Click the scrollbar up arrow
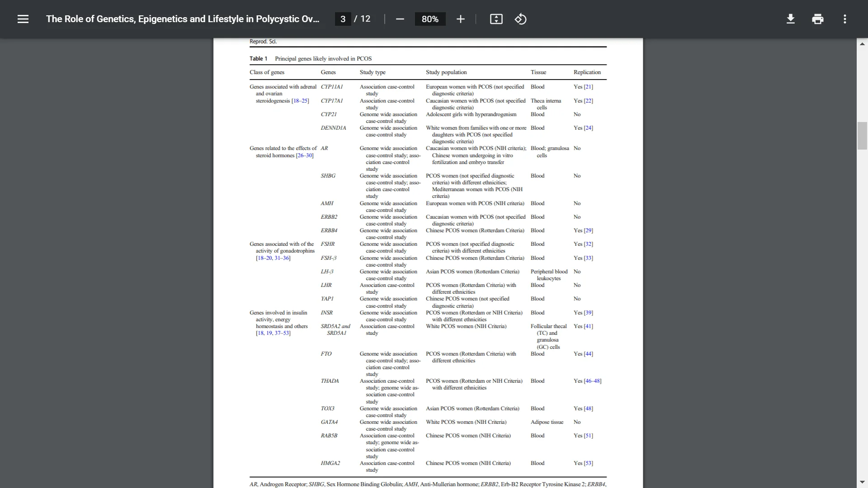This screenshot has height=488, width=868. pyautogui.click(x=862, y=44)
